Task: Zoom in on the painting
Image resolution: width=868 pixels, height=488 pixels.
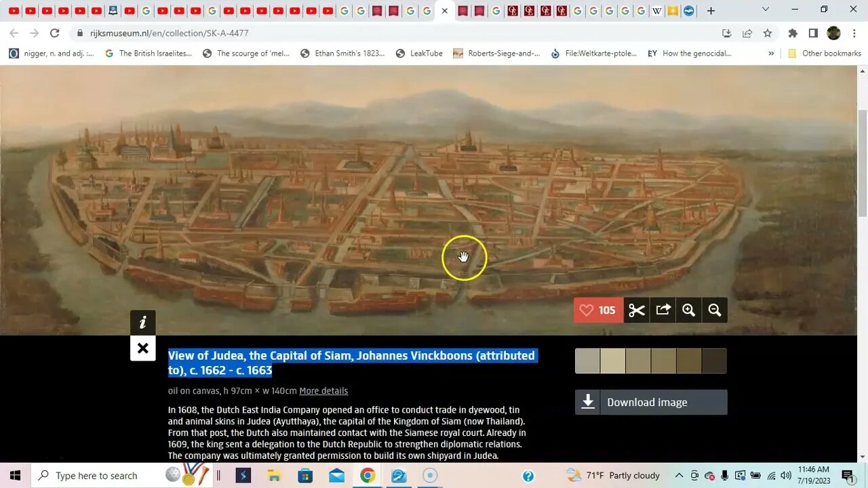Action: 689,310
